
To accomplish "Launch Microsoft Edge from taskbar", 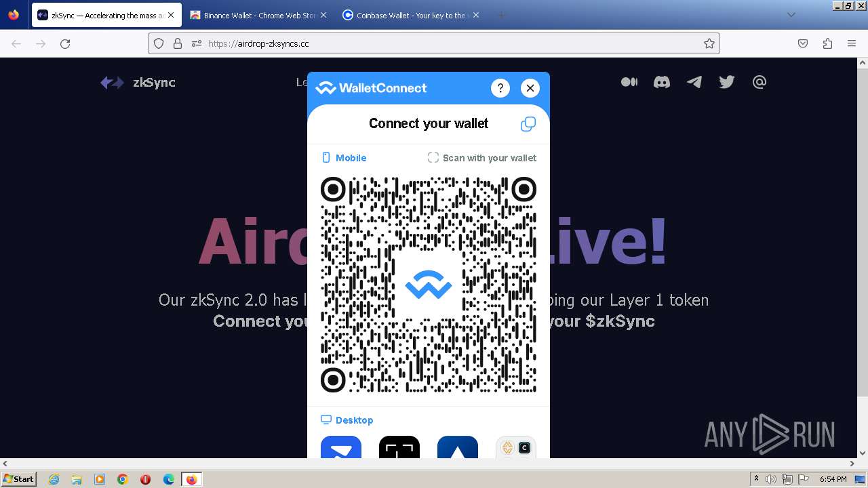I will click(169, 479).
